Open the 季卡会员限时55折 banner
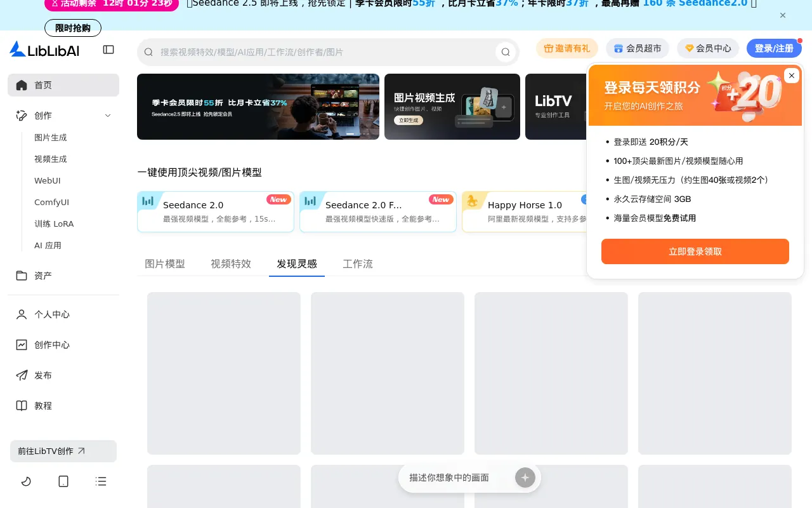Viewport: 812px width, 508px height. click(x=258, y=107)
